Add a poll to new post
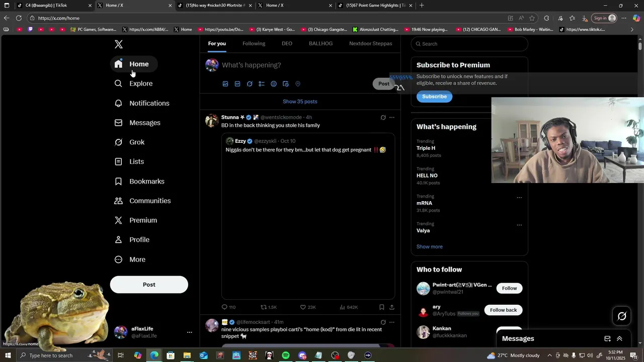Image resolution: width=644 pixels, height=362 pixels. pyautogui.click(x=262, y=84)
